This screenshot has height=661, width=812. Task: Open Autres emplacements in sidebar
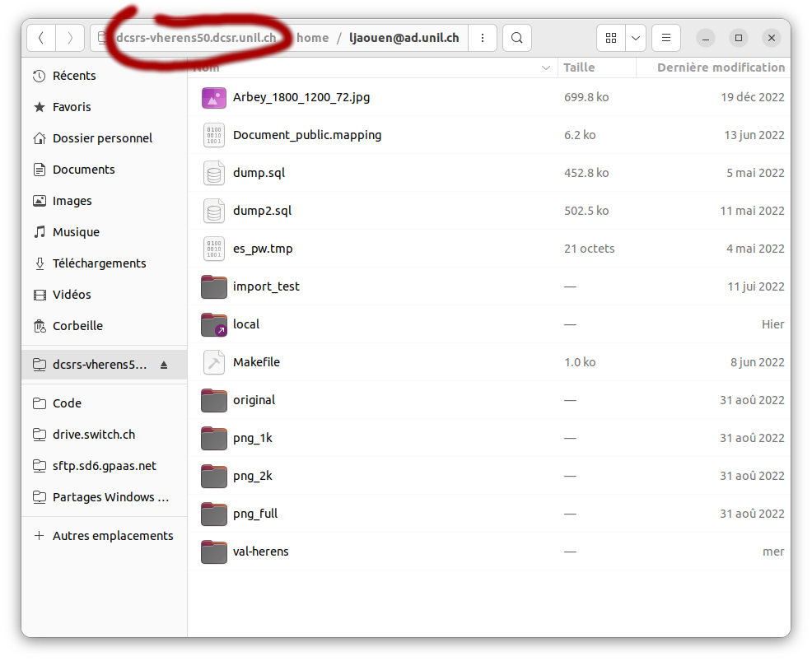click(x=112, y=536)
